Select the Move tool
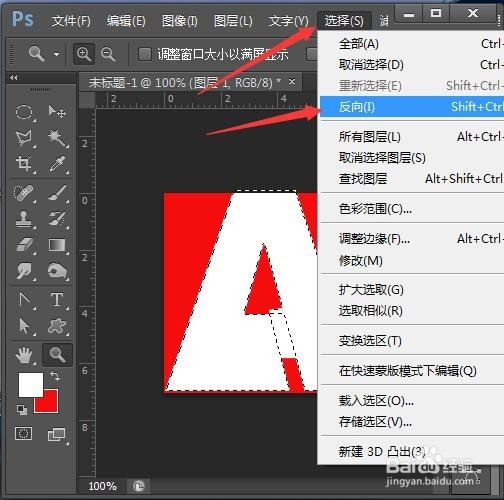Image resolution: width=504 pixels, height=500 pixels. point(57,112)
